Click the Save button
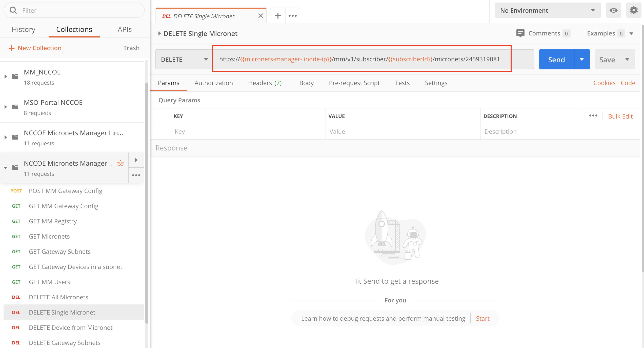 [607, 60]
